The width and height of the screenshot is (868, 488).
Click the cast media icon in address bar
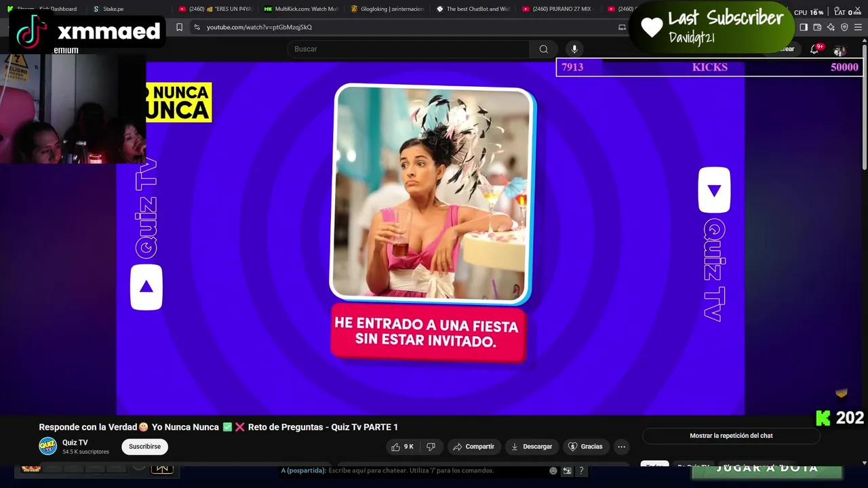tap(622, 27)
